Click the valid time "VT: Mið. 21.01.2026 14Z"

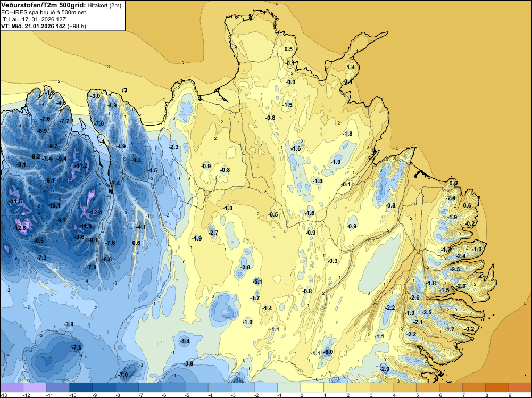(34, 26)
